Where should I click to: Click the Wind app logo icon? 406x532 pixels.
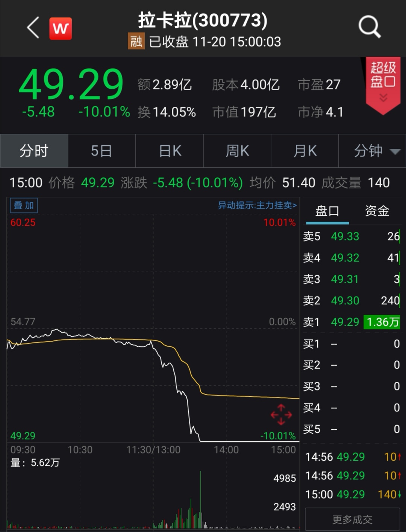(61, 28)
